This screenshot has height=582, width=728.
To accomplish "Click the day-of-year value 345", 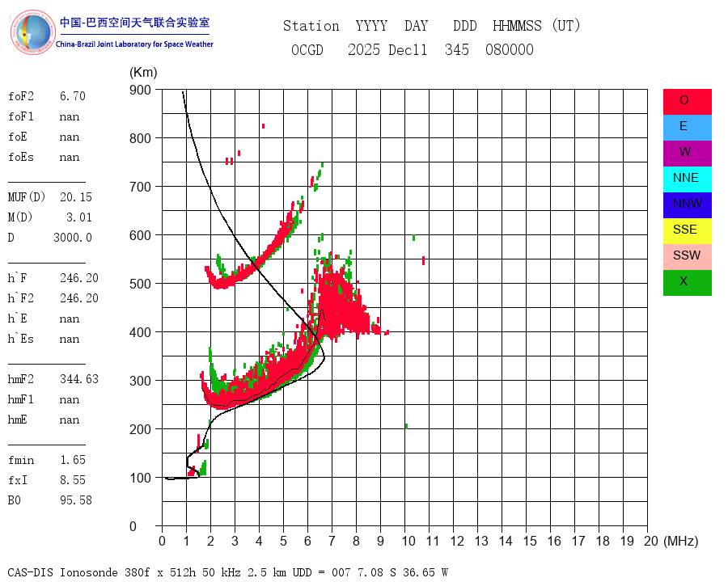I will pyautogui.click(x=457, y=49).
